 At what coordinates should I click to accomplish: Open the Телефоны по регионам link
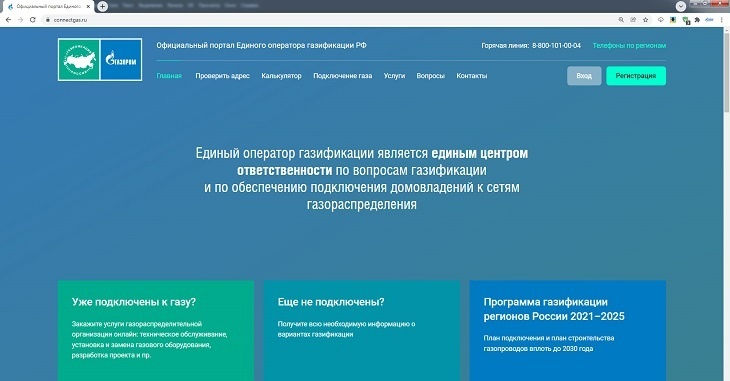[x=629, y=46]
